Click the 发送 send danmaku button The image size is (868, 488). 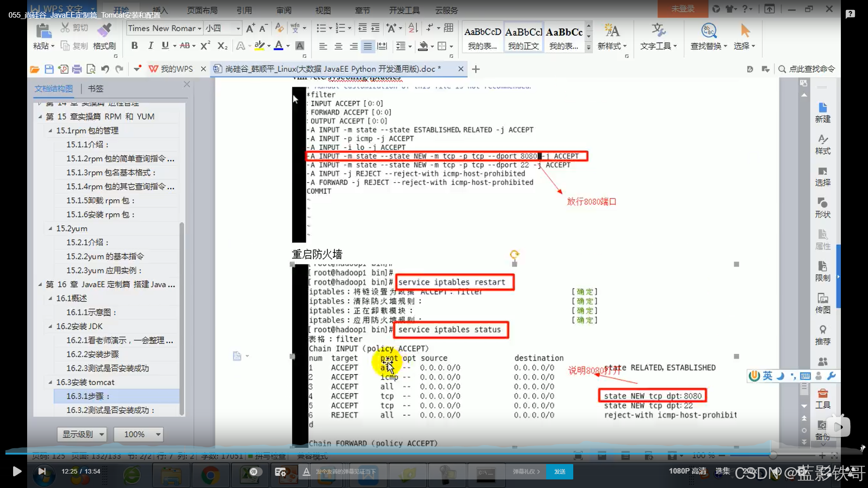point(560,471)
